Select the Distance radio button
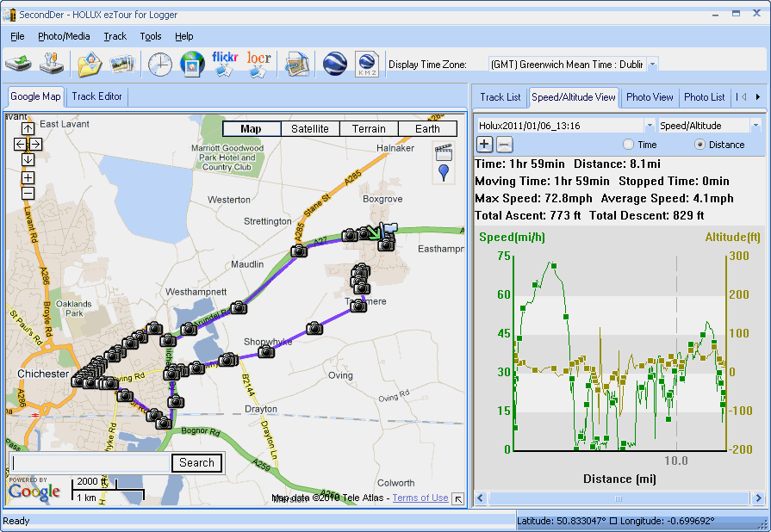 [699, 145]
